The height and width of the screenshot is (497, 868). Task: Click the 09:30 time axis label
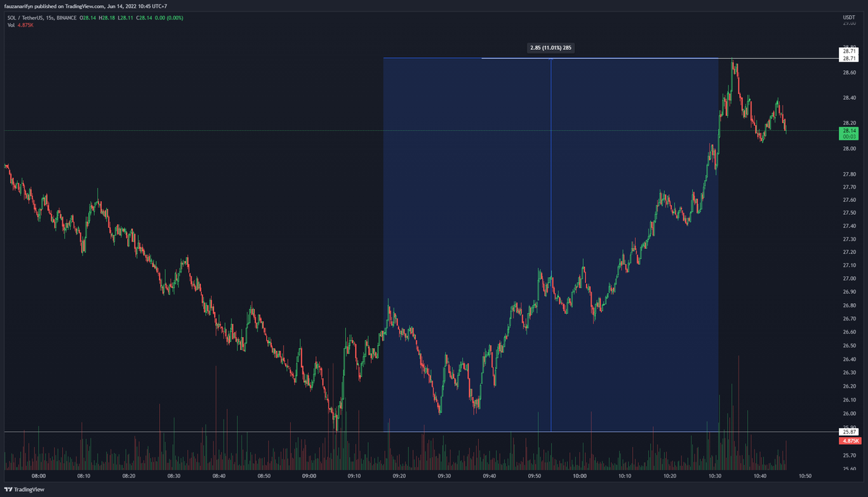point(445,476)
